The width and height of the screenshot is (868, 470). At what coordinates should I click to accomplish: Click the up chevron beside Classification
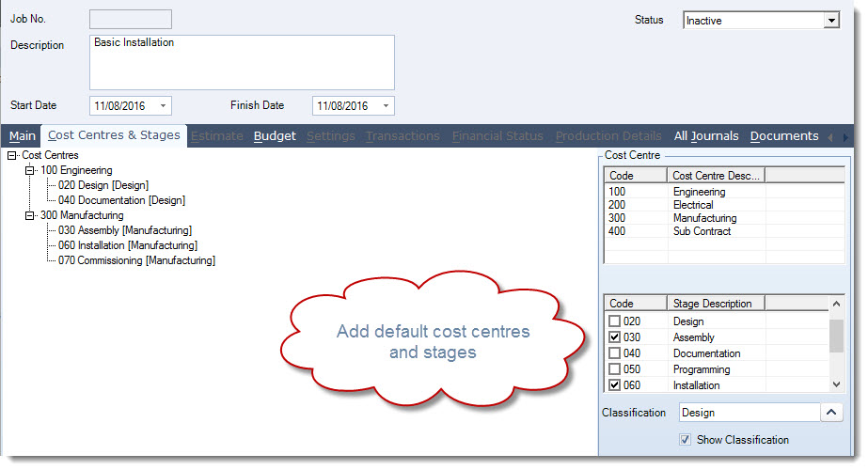coord(831,413)
